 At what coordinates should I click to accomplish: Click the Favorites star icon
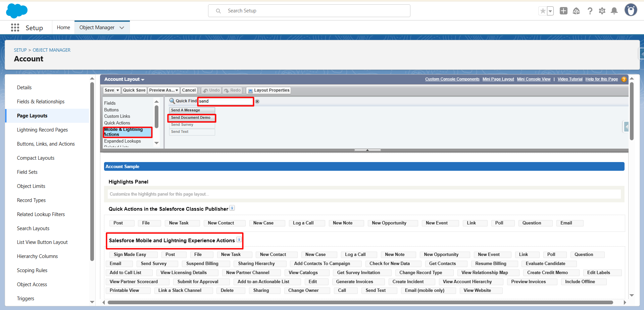[x=543, y=11]
